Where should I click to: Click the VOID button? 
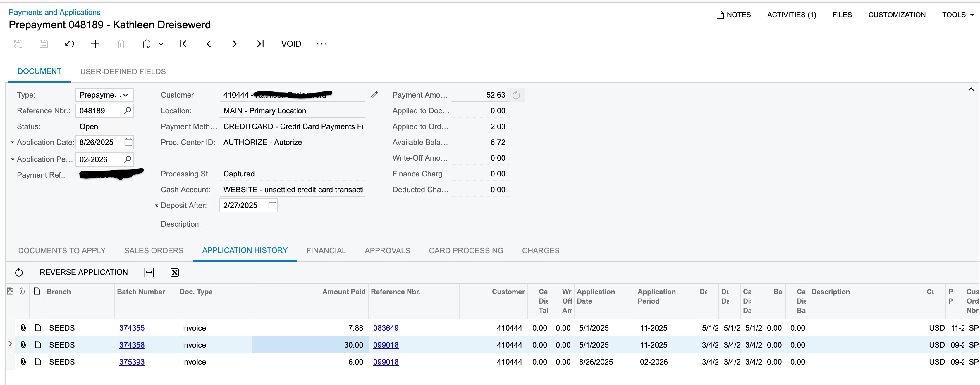291,44
